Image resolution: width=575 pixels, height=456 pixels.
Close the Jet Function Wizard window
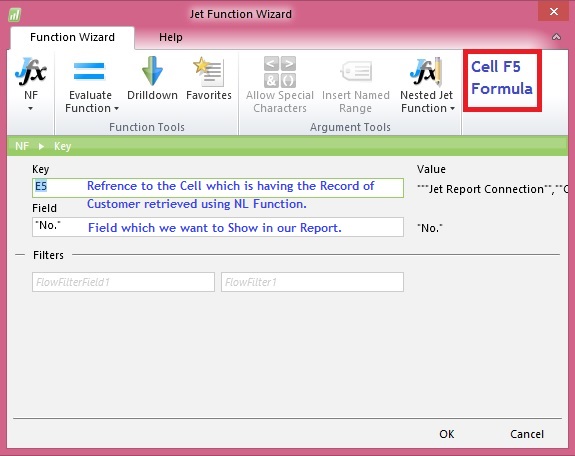coord(554,12)
